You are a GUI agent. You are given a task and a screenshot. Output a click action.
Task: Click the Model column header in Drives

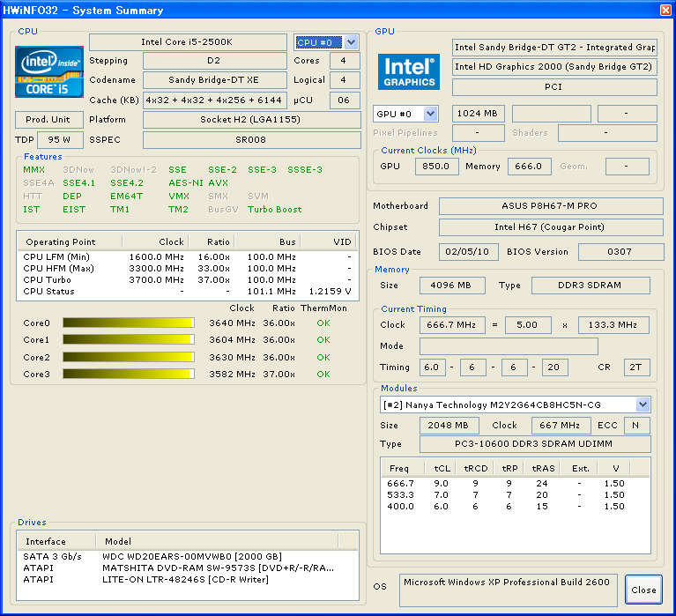pyautogui.click(x=217, y=541)
